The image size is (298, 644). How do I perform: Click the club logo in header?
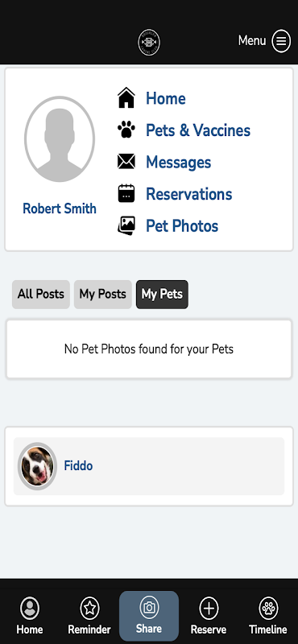tap(149, 43)
